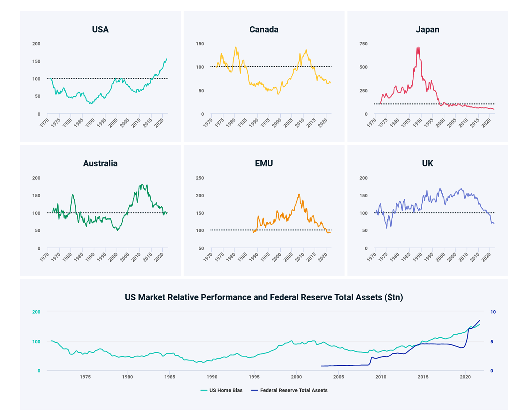Click the 1975 label on the bottom chart axis
The height and width of the screenshot is (416, 532).
[85, 377]
